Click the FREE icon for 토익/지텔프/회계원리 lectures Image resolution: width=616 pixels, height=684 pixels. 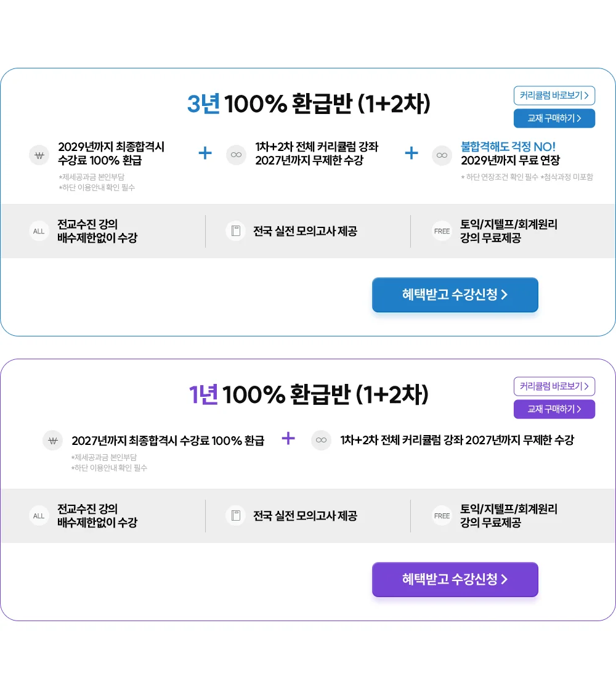[x=442, y=231]
